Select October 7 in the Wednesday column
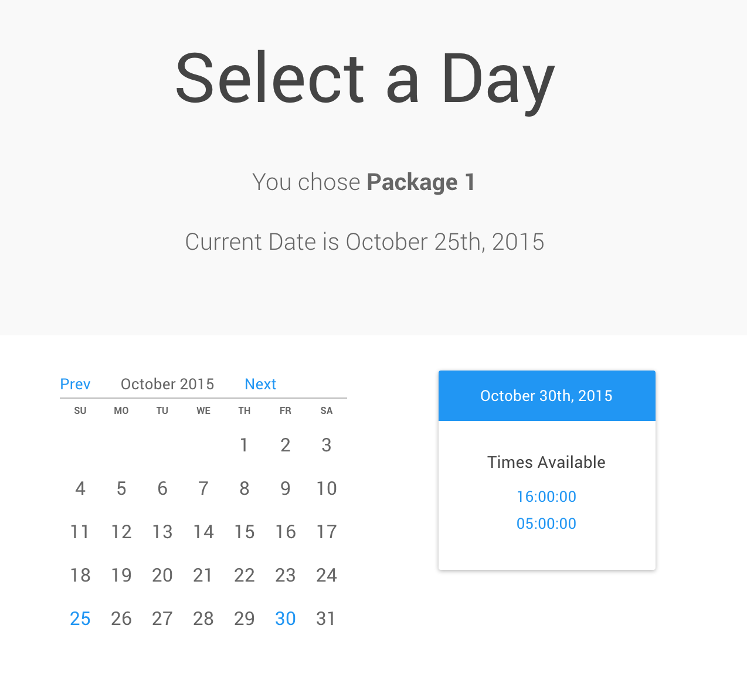 203,488
